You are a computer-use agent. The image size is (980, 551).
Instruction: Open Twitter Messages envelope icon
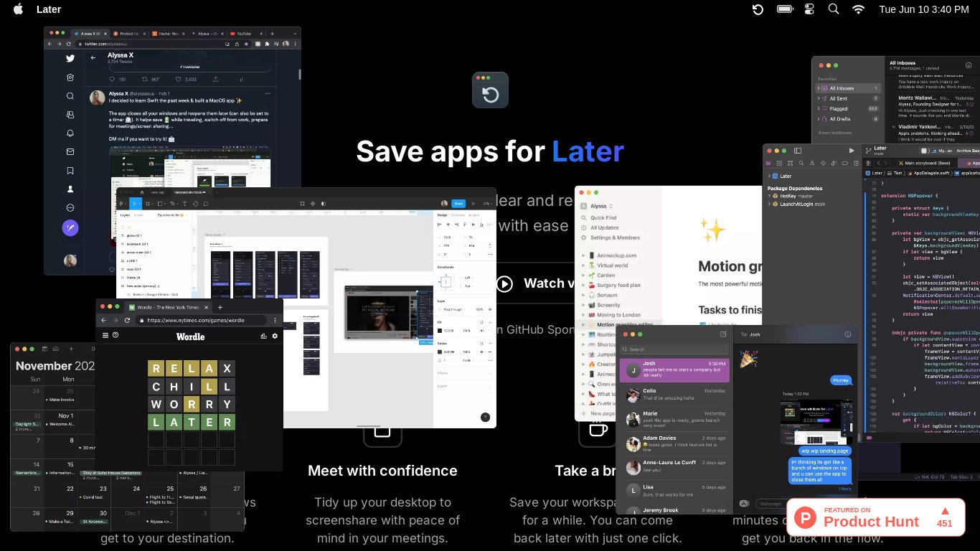pos(70,152)
